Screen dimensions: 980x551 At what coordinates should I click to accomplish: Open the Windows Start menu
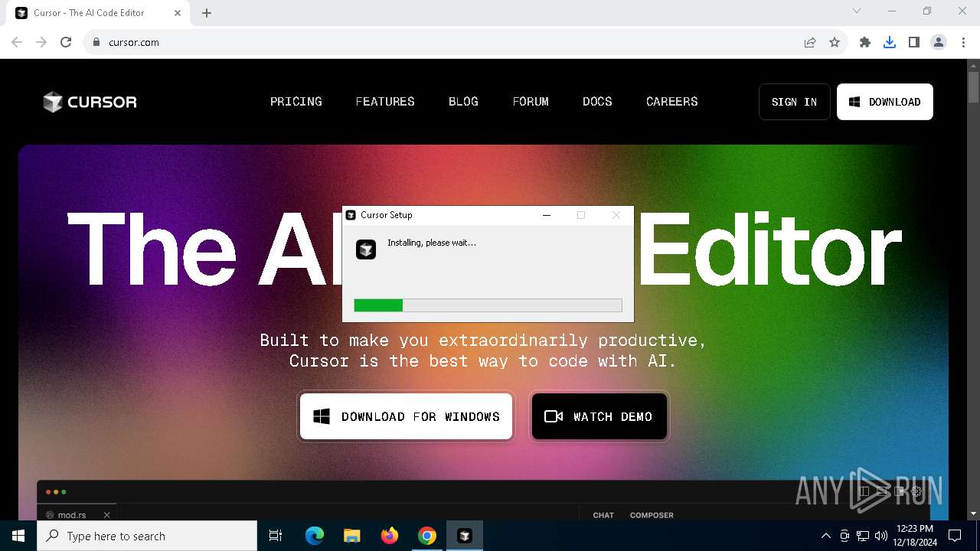click(18, 536)
